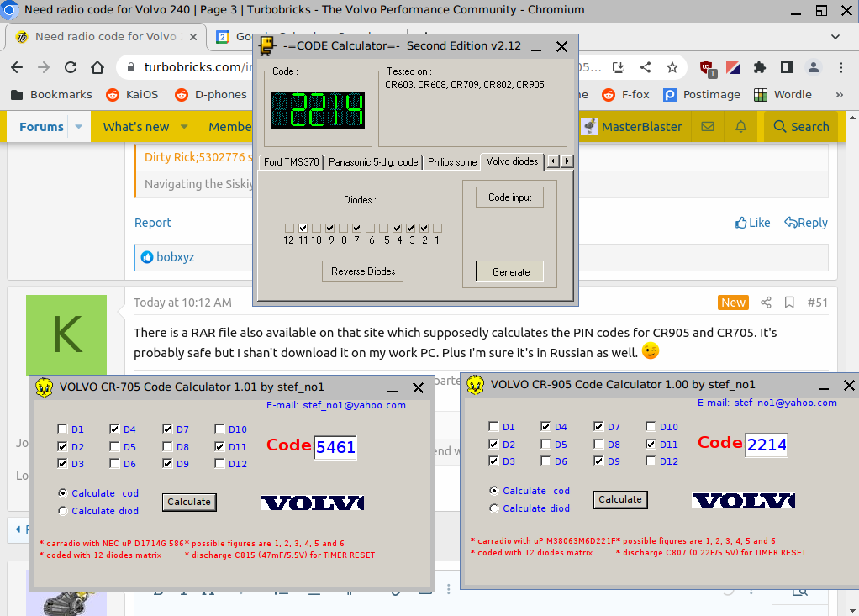Click the Code input button
Screen dimensions: 859x616
509,197
